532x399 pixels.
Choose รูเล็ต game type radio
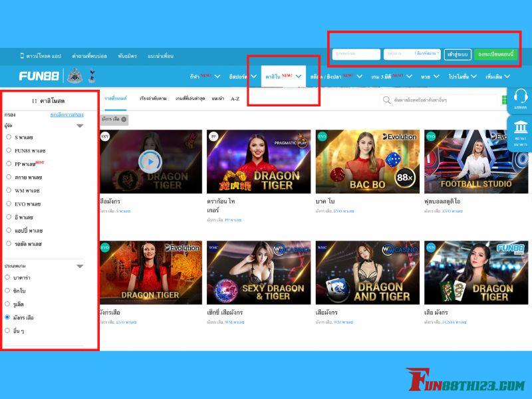pos(7,304)
